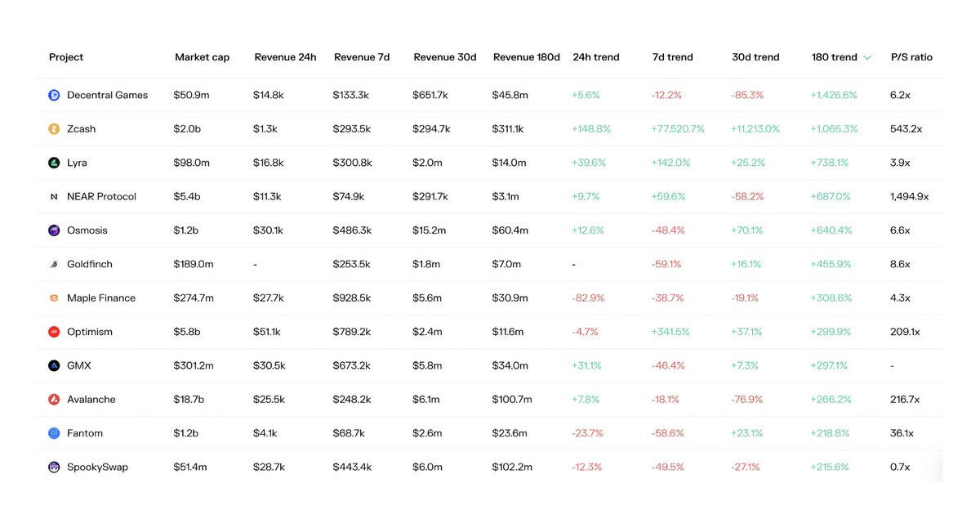Click the Zcash coin icon

[x=54, y=129]
